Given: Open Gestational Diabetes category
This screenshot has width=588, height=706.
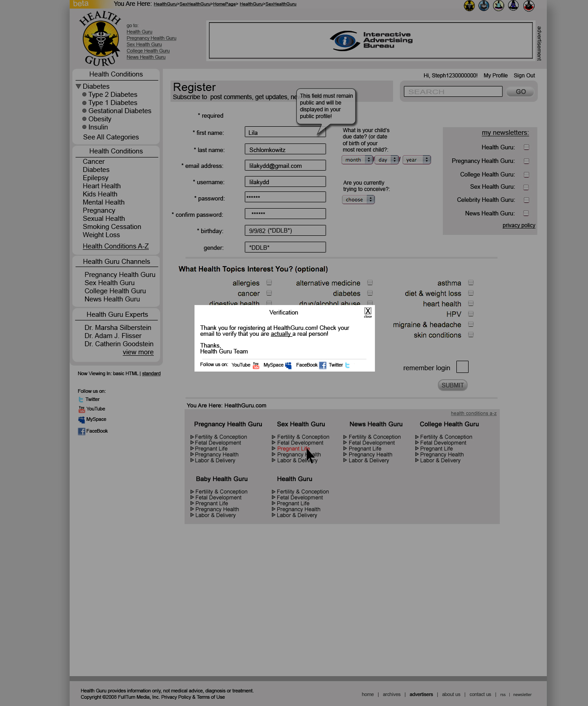Looking at the screenshot, I should [120, 110].
